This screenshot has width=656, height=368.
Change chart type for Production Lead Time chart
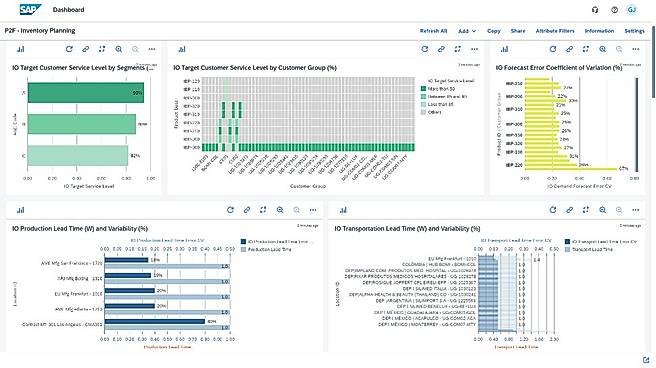[x=20, y=210]
